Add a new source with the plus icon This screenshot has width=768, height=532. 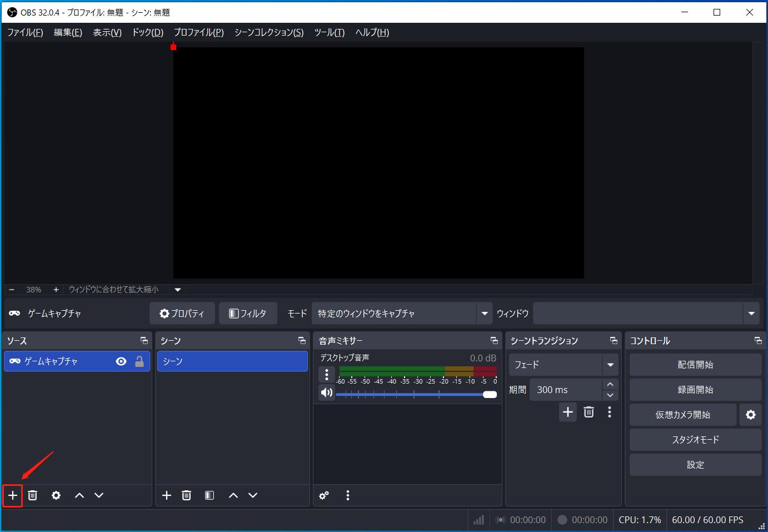coord(12,495)
